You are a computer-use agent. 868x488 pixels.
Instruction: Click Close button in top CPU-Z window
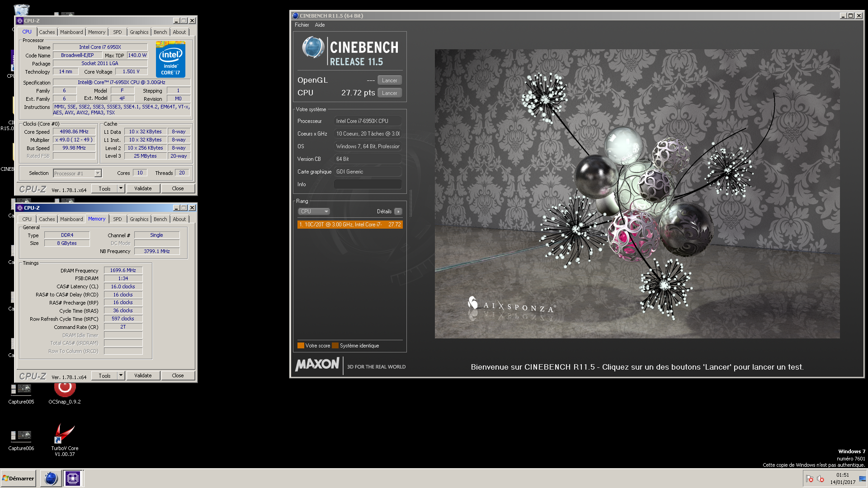[x=178, y=188]
